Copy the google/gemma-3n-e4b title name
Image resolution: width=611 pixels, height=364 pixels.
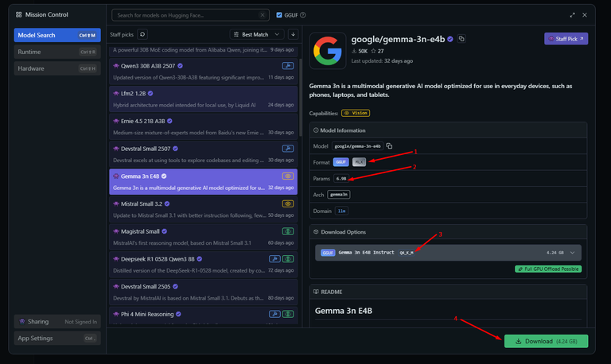[461, 39]
